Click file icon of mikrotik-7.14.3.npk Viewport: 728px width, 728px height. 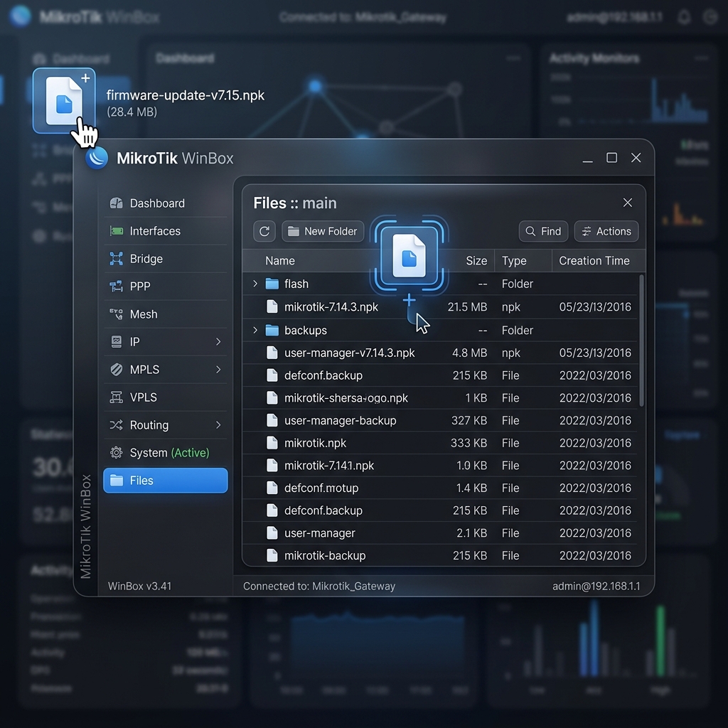[x=272, y=306]
